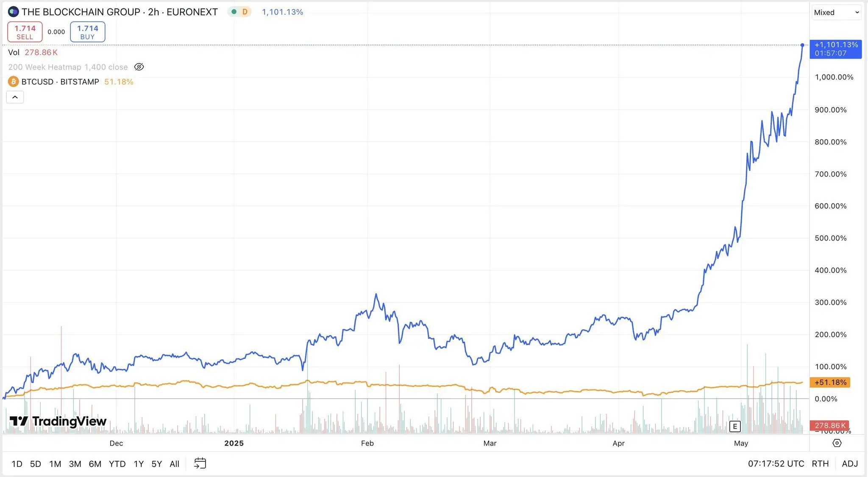This screenshot has height=477, width=868.
Task: Click the Bitcoin icon next to BTCUSD
Action: [x=13, y=81]
